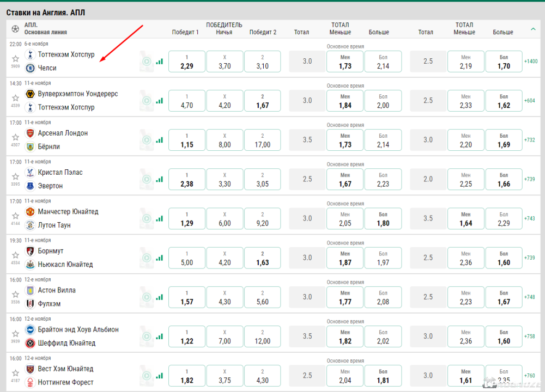The image size is (545, 392).
Task: Click the live stream icon for Борнмут–Ньюкасл
Action: pyautogui.click(x=147, y=258)
